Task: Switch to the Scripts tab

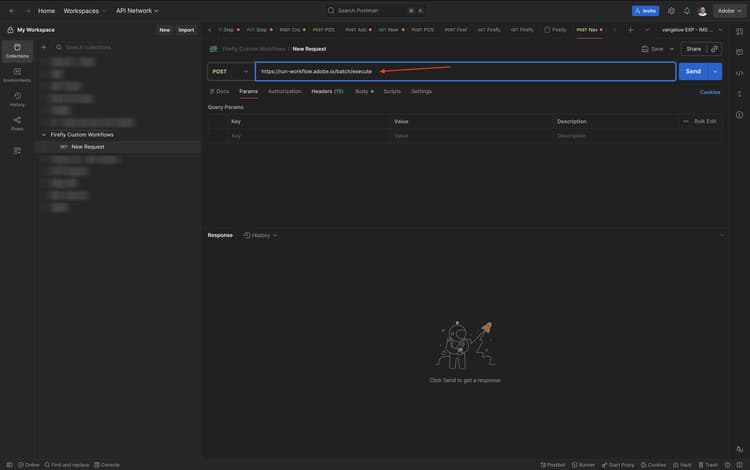Action: [x=392, y=91]
